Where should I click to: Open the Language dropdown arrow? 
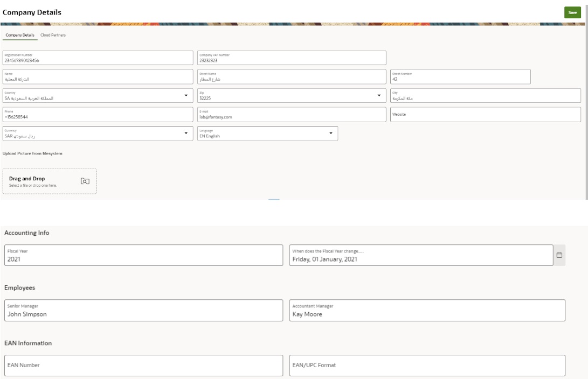[331, 133]
